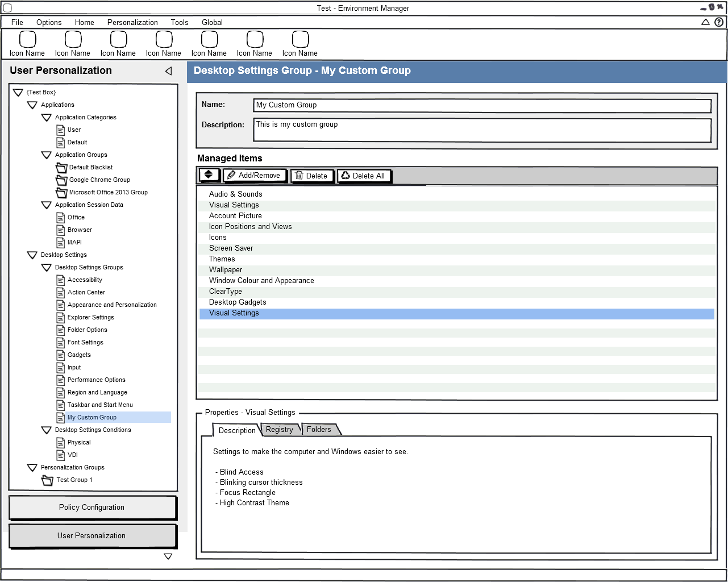The height and width of the screenshot is (582, 728).
Task: Collapse the User Personalization panel arrow
Action: (x=168, y=71)
